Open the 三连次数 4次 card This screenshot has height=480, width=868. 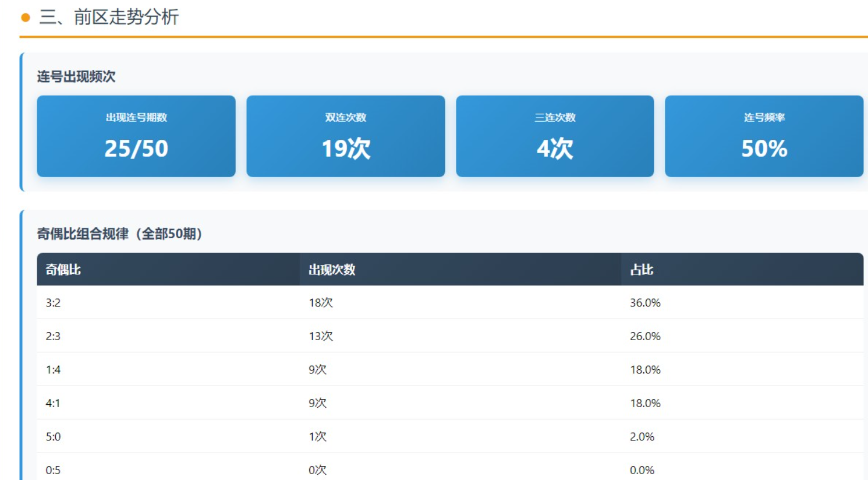point(555,136)
